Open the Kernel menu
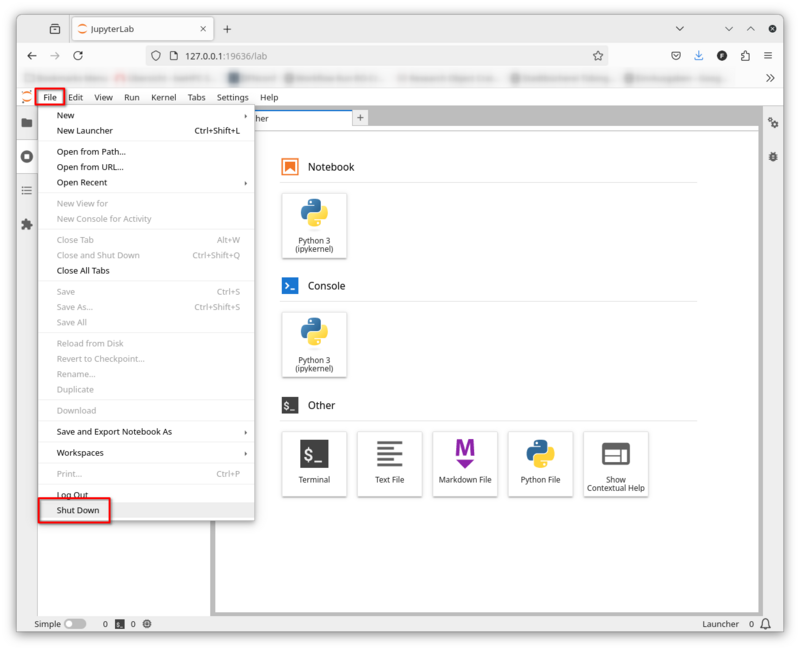The image size is (800, 650). 164,97
